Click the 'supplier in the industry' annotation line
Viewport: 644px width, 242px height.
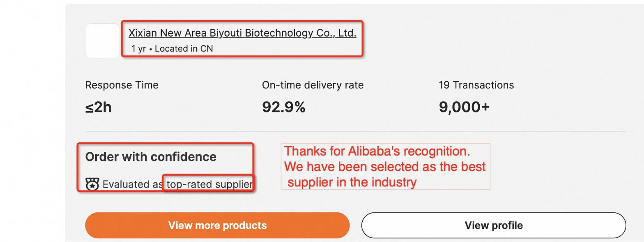point(352,181)
